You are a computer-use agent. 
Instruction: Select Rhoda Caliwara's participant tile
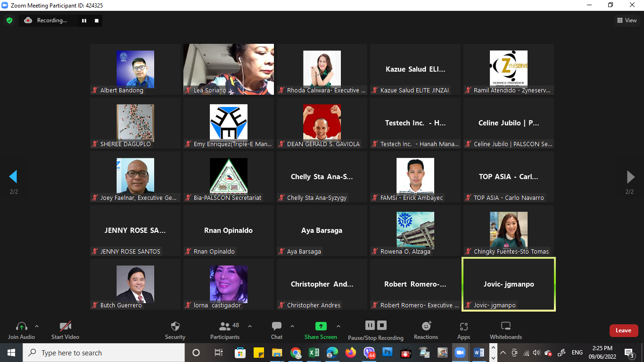point(322,69)
